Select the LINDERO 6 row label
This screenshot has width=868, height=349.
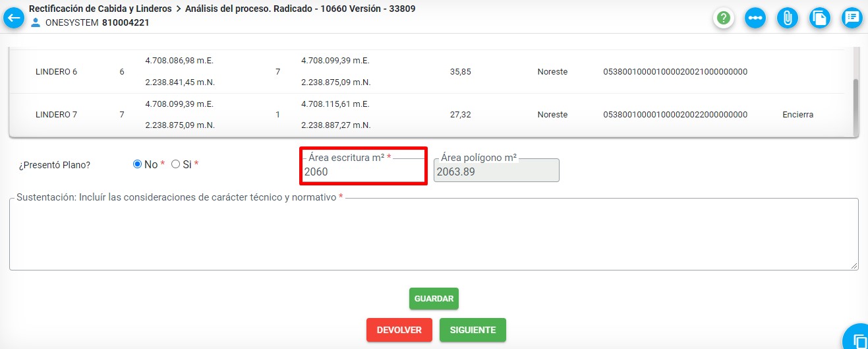57,72
